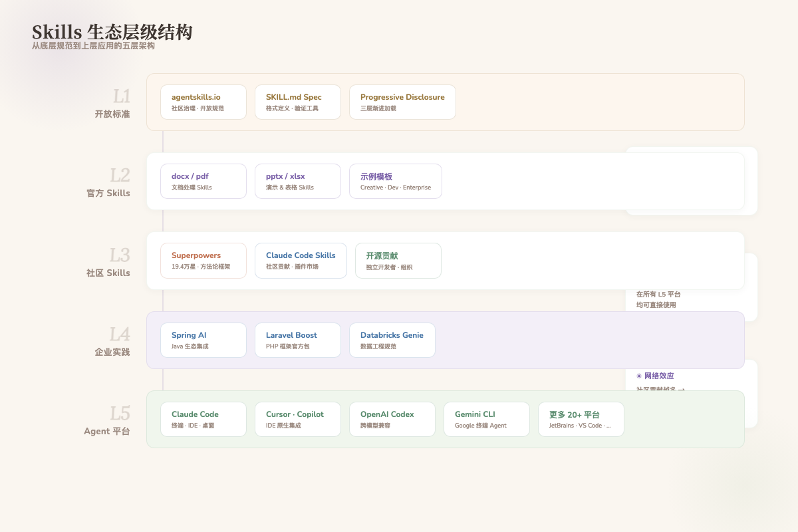798x532 pixels.
Task: Select the SKILL.md Spec card
Action: (298, 102)
